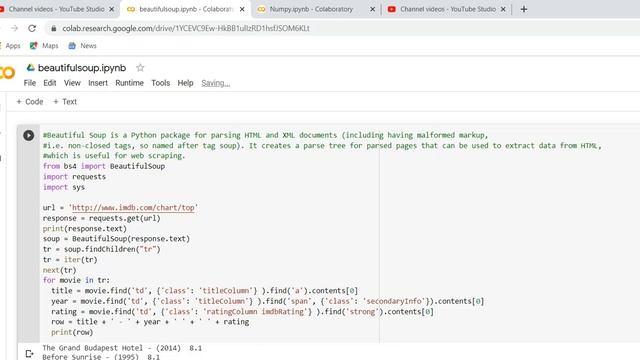Click the 'print(response.text)' line
The image size is (640, 360).
(x=85, y=229)
